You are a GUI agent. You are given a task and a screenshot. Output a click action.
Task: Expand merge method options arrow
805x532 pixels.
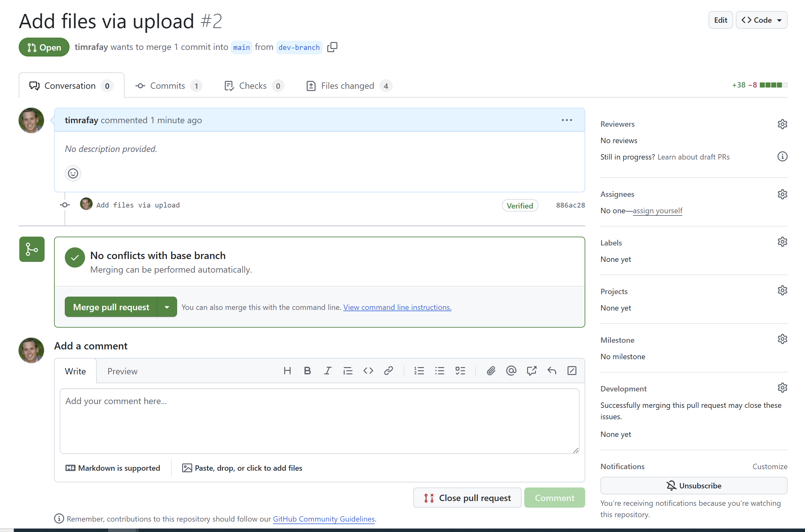[x=167, y=307]
